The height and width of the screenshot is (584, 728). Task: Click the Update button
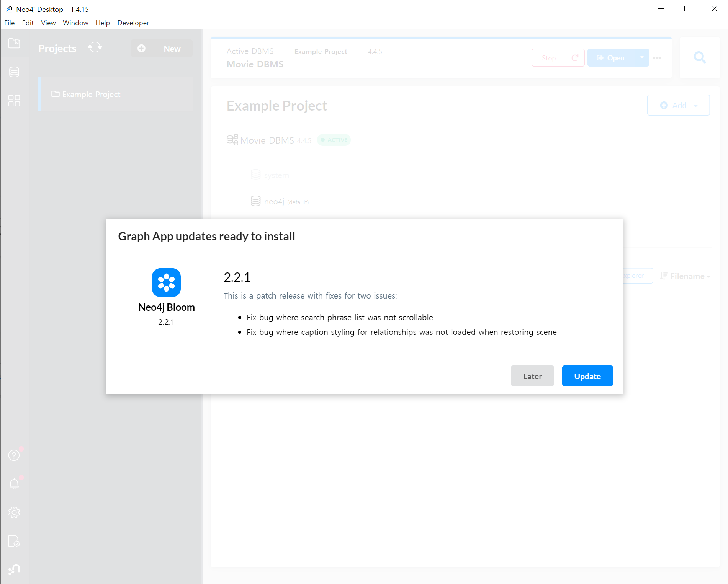coord(587,376)
